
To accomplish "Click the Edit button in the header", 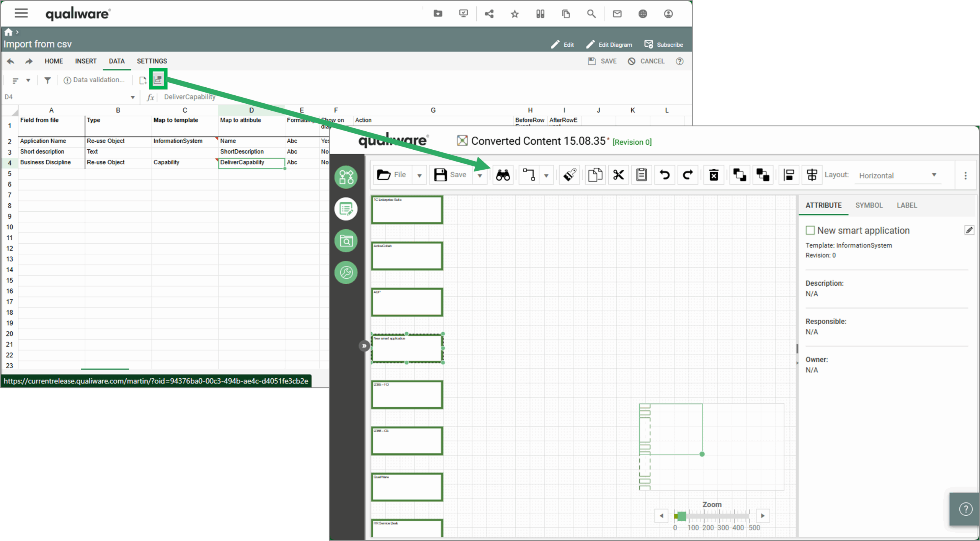I will pyautogui.click(x=562, y=45).
